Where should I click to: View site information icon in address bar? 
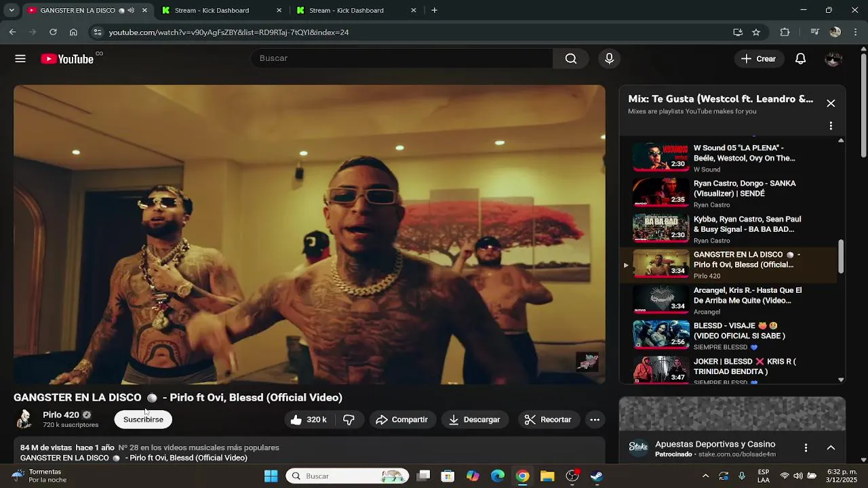[x=98, y=32]
